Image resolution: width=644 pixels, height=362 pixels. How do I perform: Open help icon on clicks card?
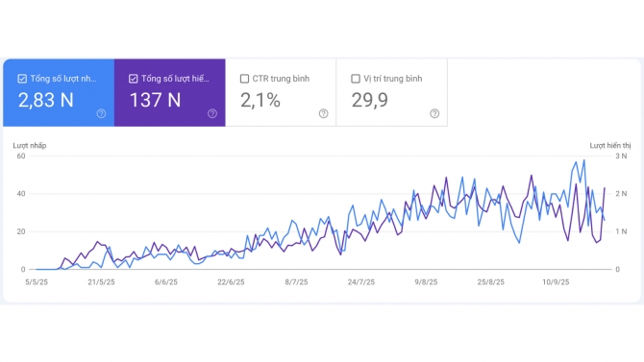(101, 113)
